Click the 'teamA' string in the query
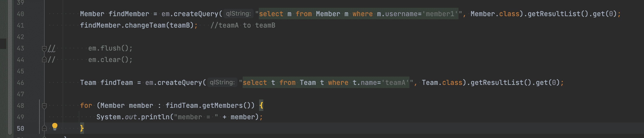The height and width of the screenshot is (138, 644). 395,83
